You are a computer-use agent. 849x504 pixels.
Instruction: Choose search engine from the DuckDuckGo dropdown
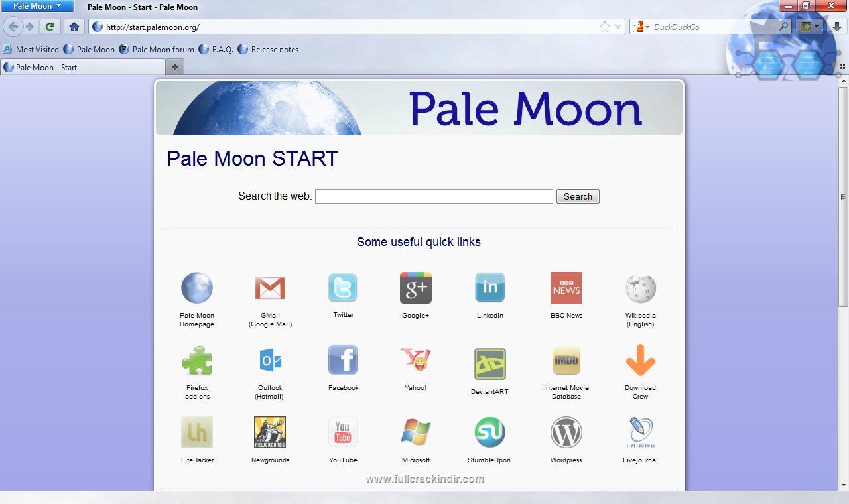point(641,27)
